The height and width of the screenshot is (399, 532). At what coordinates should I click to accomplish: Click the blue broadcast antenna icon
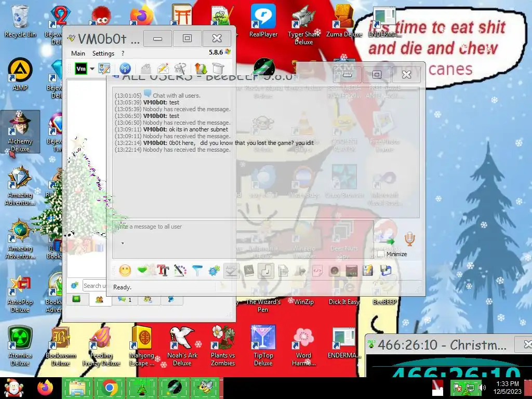(125, 69)
